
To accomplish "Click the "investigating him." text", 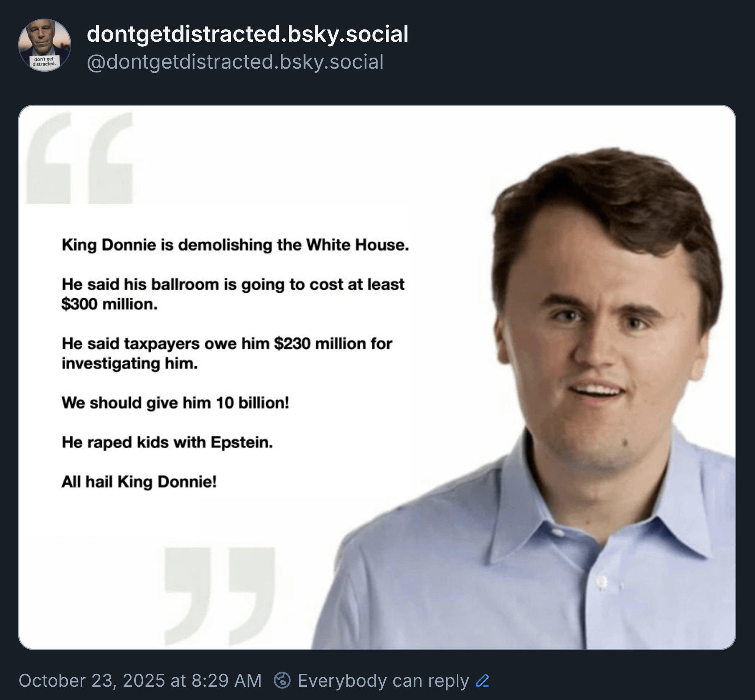I will 130,363.
